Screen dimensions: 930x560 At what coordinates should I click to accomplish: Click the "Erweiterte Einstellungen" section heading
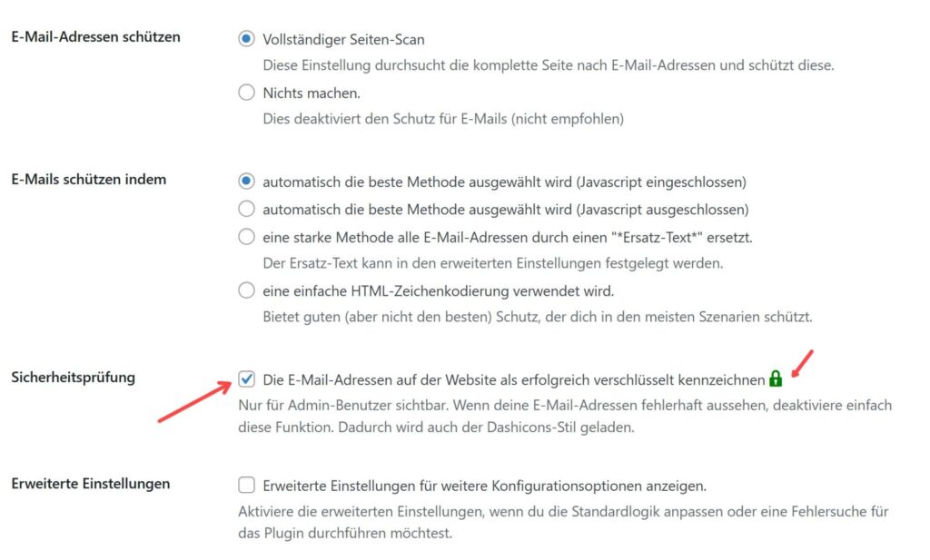(90, 484)
